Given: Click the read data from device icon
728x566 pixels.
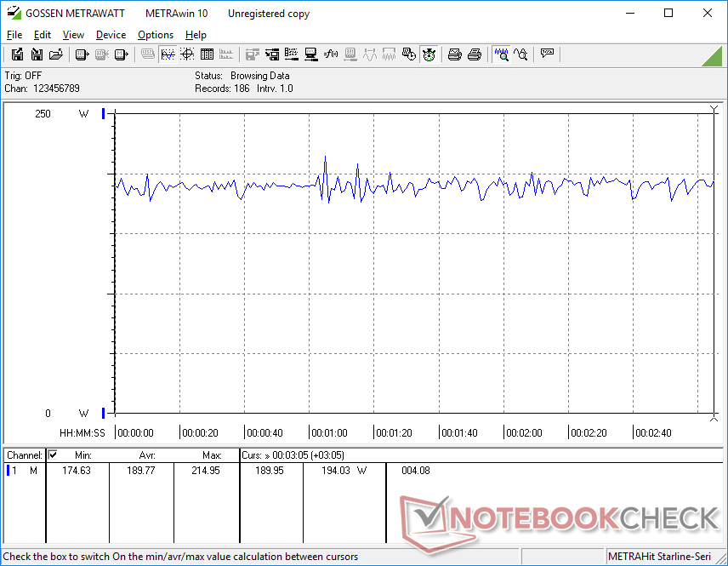Looking at the screenshot, I should point(82,54).
